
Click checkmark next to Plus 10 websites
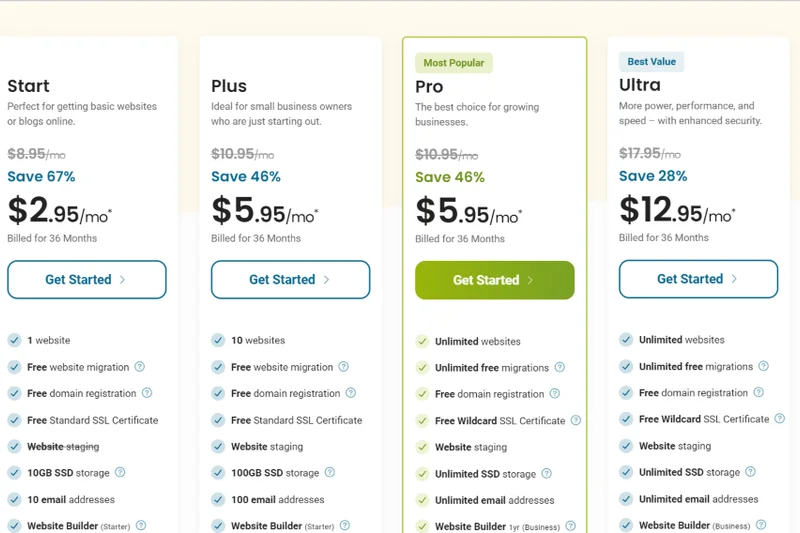[x=218, y=340]
